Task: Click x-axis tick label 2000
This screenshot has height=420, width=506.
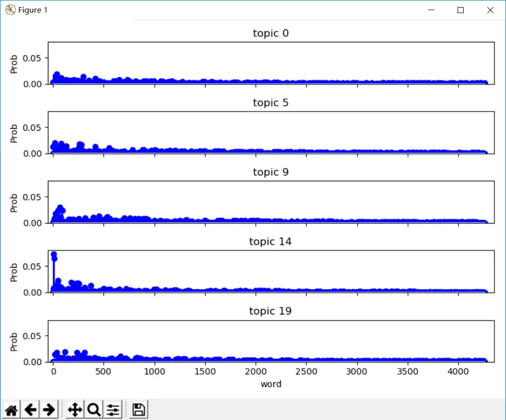Action: (256, 372)
